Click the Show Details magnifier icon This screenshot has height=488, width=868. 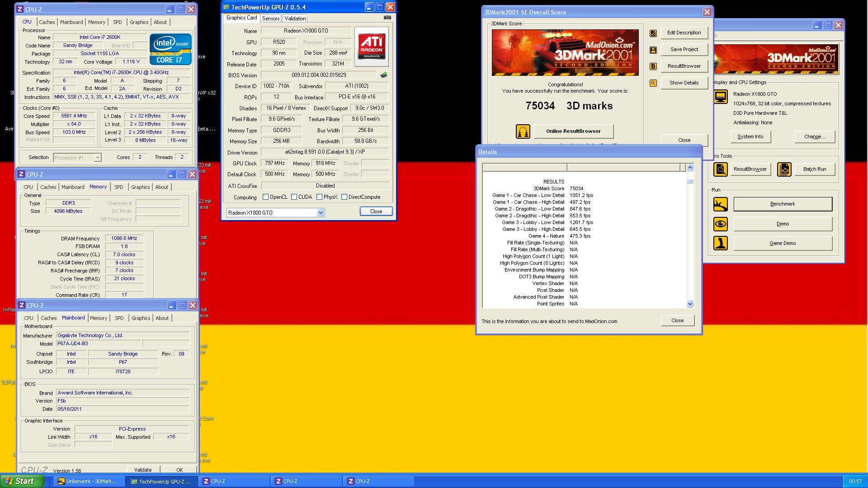point(653,83)
